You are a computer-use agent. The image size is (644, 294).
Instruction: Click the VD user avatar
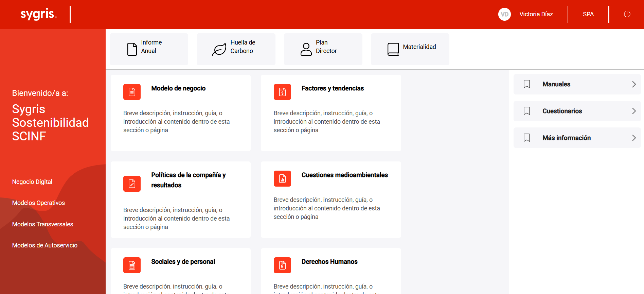click(504, 14)
